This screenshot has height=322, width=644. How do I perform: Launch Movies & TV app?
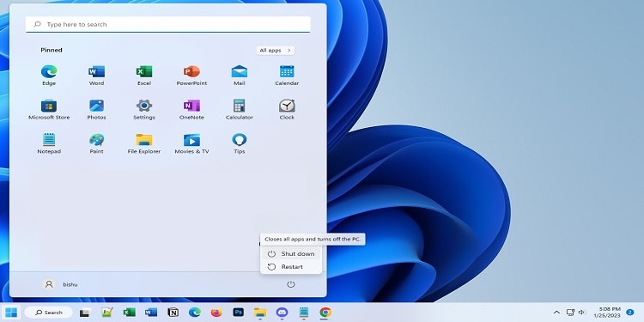[191, 143]
